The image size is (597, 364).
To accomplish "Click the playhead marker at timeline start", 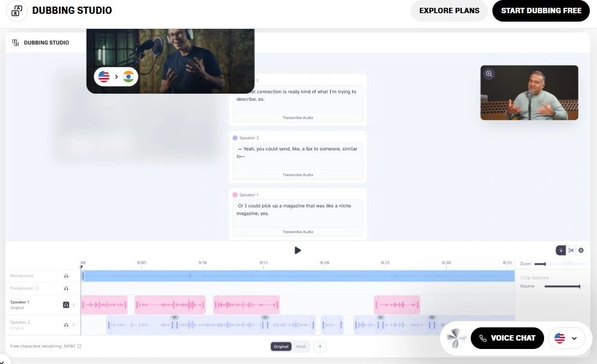I will [x=82, y=267].
